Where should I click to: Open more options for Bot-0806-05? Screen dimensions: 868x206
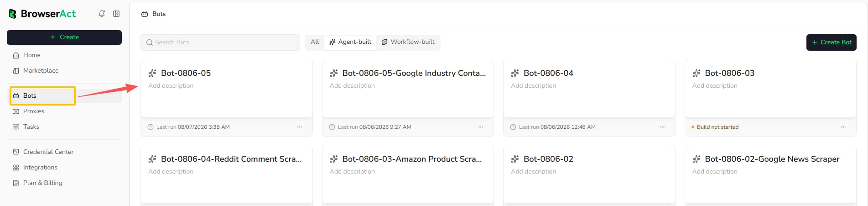pyautogui.click(x=300, y=127)
